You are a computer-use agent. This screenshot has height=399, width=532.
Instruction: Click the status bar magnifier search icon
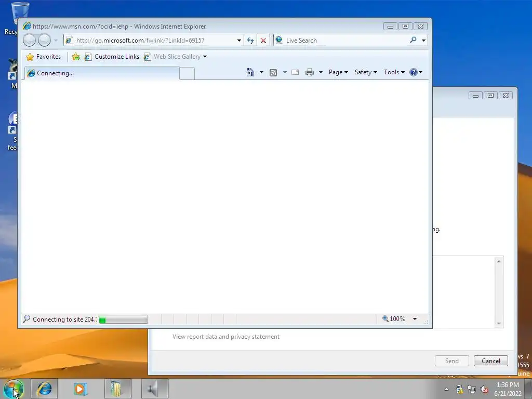coord(26,318)
